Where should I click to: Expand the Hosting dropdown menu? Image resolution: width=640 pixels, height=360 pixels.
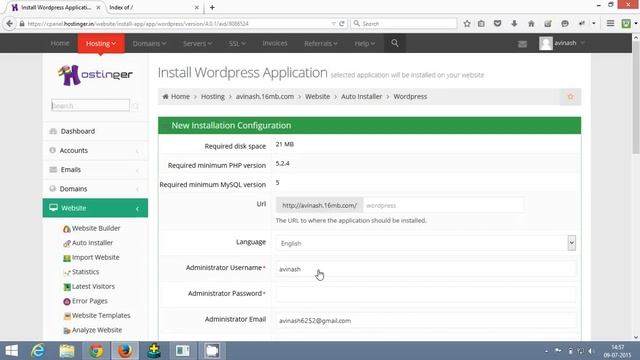click(101, 43)
